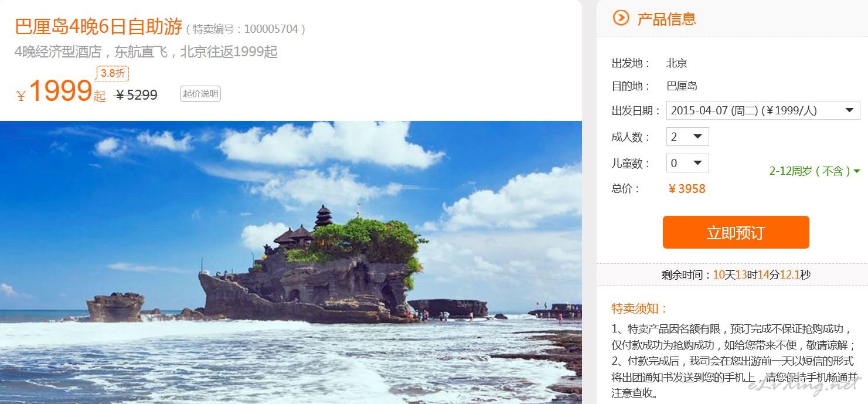Expand the 成人数 adult count dropdown
This screenshot has height=404, width=868.
click(x=687, y=137)
